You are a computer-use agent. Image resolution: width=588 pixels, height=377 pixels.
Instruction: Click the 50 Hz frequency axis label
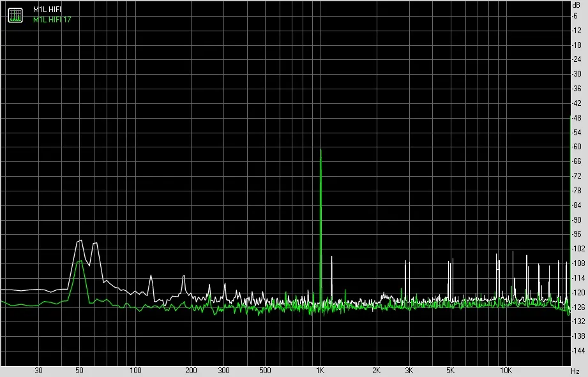79,371
